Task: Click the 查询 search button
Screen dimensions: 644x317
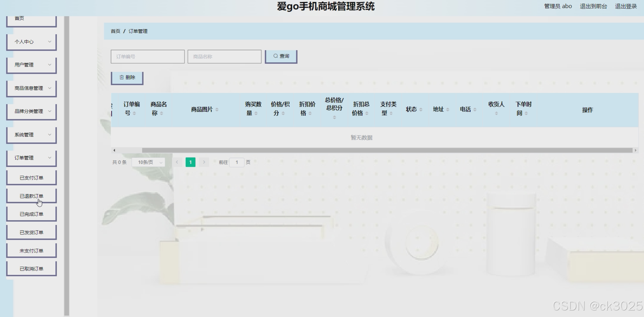Action: pyautogui.click(x=281, y=56)
